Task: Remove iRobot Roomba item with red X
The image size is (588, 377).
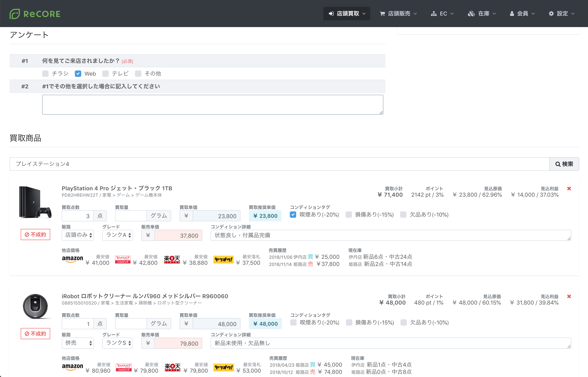Action: [x=569, y=296]
